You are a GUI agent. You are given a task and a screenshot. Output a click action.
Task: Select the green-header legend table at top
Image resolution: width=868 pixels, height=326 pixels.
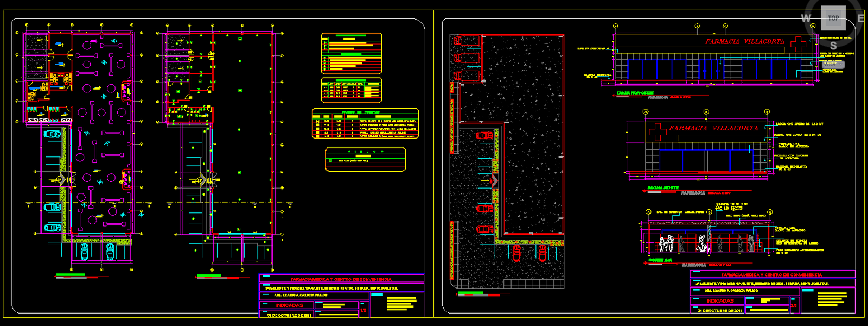[352, 53]
